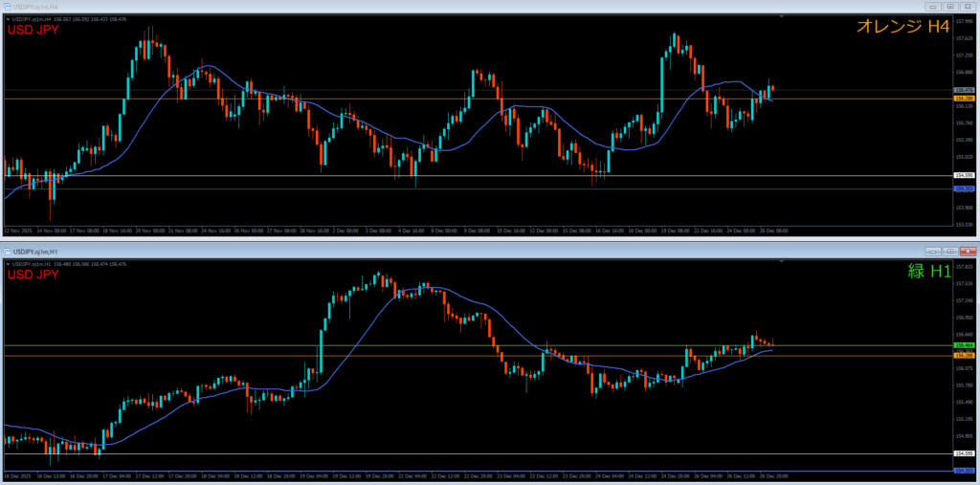This screenshot has height=485, width=980.
Task: Close the USDJPY H1 chart window
Action: point(967,251)
